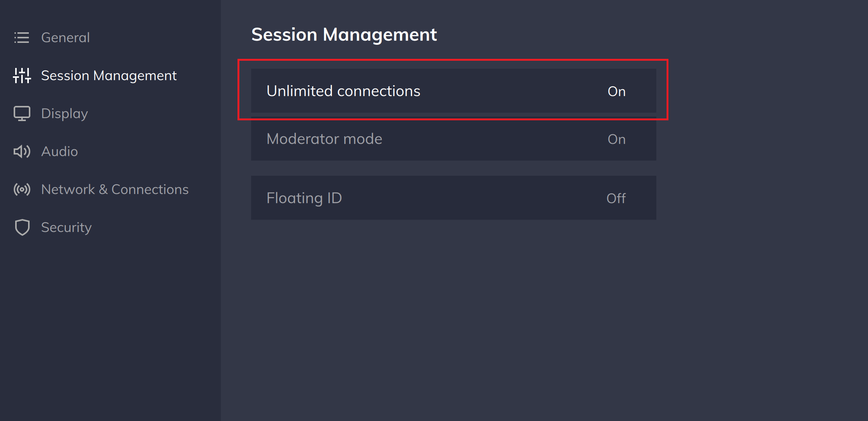Open the Security settings page
Viewport: 868px width, 421px height.
[x=66, y=227]
